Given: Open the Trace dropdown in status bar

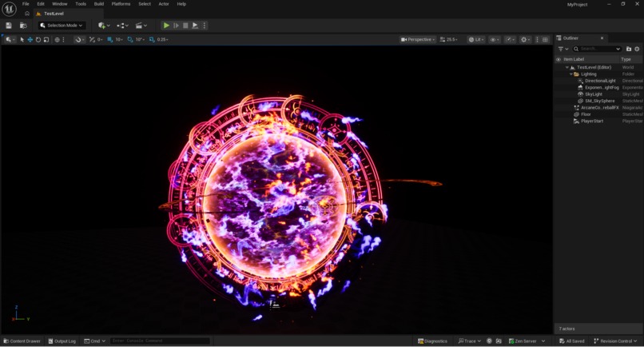Looking at the screenshot, I should pos(469,341).
